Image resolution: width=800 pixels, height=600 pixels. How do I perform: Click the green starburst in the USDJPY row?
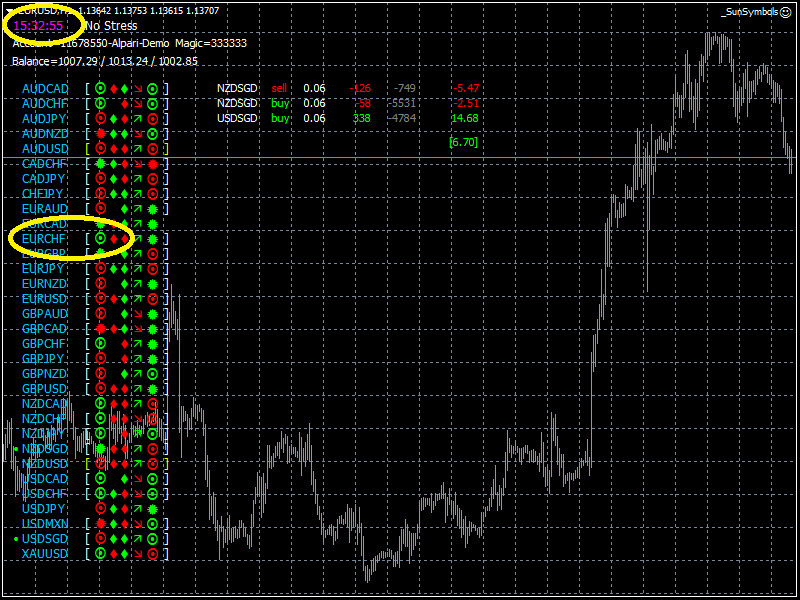coord(152,509)
